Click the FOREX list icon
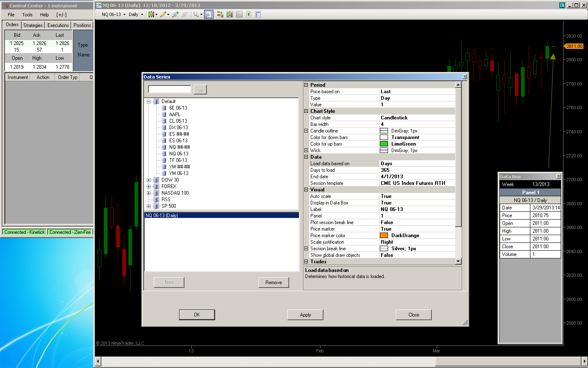The image size is (588, 368). [156, 186]
